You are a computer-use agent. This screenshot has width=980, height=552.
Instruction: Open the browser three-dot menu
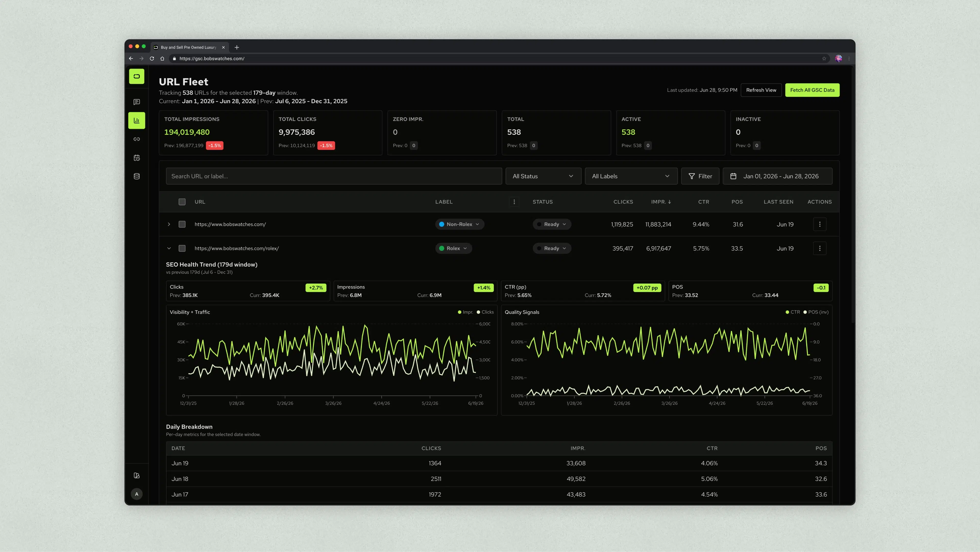(849, 59)
